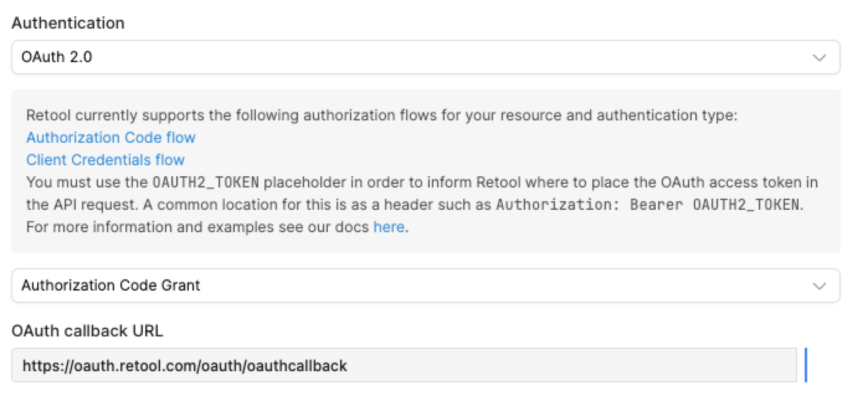This screenshot has height=401, width=868.
Task: Follow the docs "here" link
Action: (x=389, y=227)
